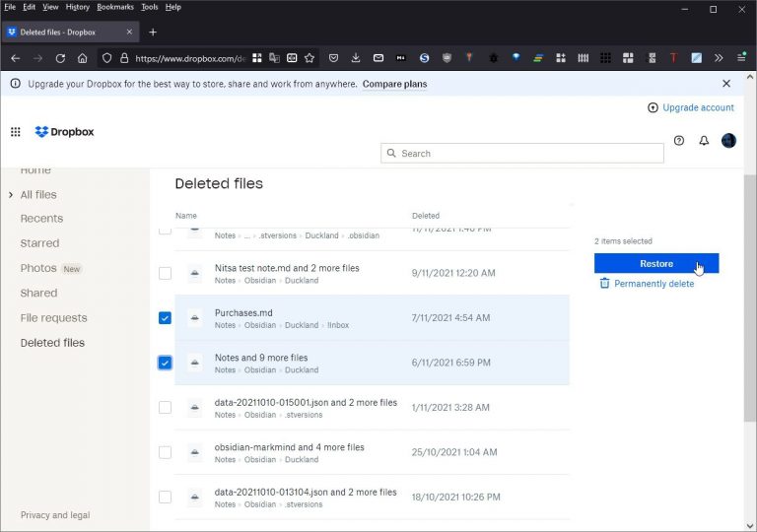This screenshot has width=757, height=532.
Task: Restore the selected items
Action: pos(656,264)
